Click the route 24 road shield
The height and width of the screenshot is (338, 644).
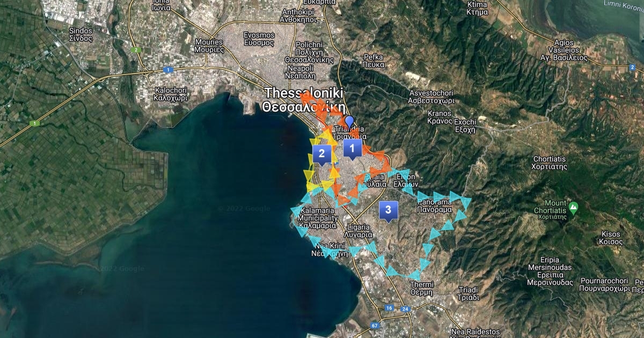[405, 308]
